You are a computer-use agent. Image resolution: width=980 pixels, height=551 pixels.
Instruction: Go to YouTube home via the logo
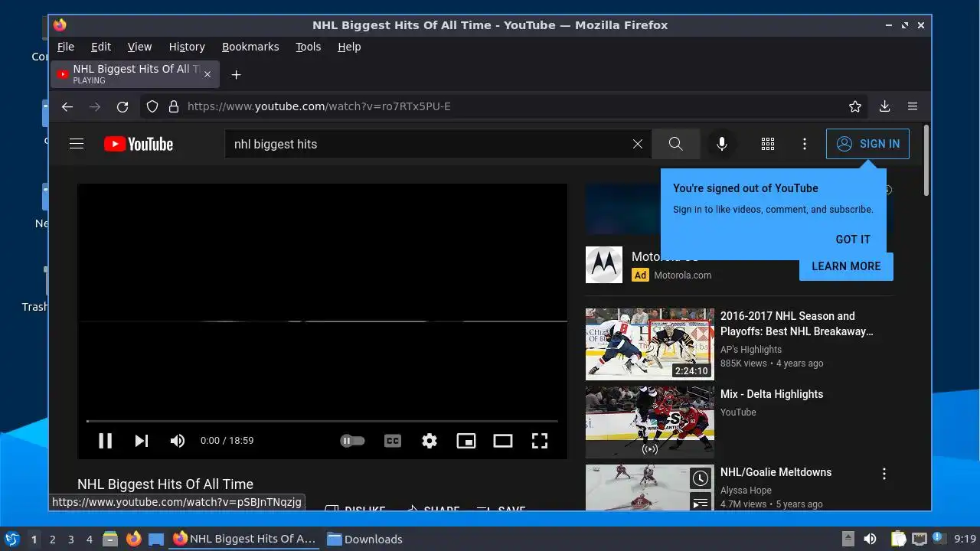click(x=139, y=144)
